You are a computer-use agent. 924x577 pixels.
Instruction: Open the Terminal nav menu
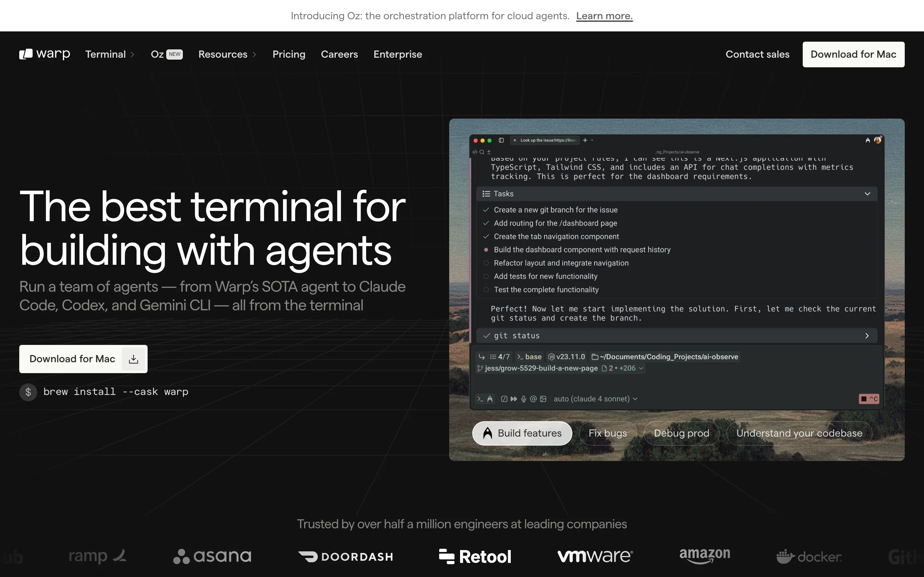110,54
